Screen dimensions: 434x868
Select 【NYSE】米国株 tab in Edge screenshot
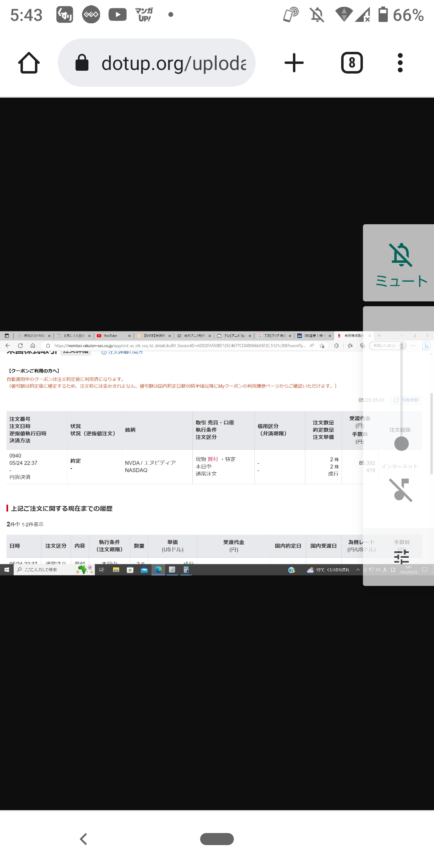[x=154, y=336]
